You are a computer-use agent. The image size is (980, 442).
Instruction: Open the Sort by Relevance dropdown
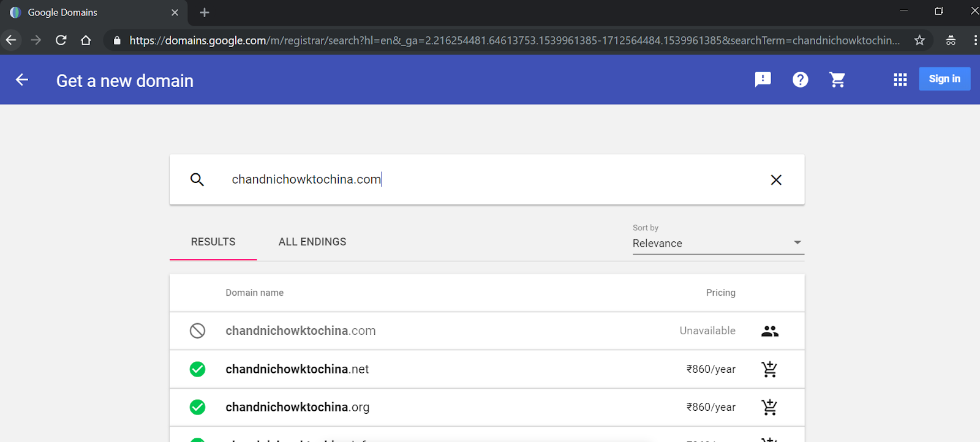point(718,243)
